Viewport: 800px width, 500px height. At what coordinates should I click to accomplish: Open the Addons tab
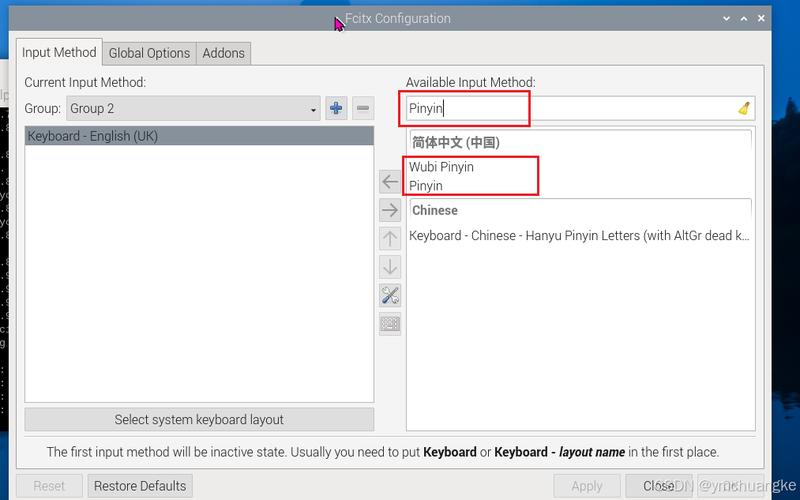click(223, 53)
